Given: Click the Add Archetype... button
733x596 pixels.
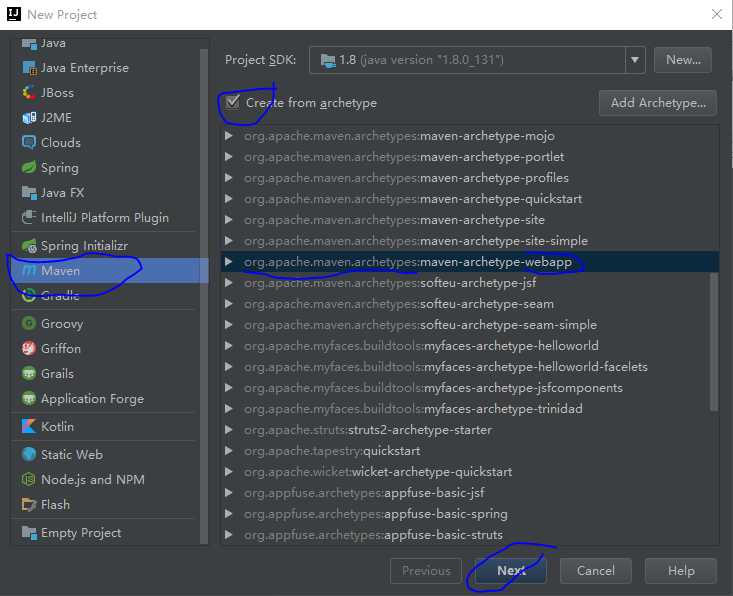Looking at the screenshot, I should tap(658, 103).
